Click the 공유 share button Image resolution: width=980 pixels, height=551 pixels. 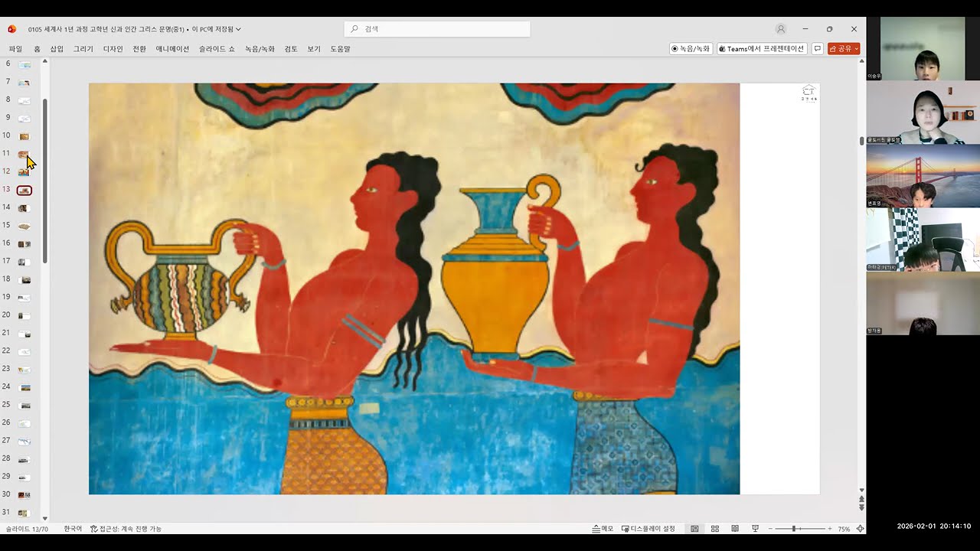pyautogui.click(x=844, y=48)
